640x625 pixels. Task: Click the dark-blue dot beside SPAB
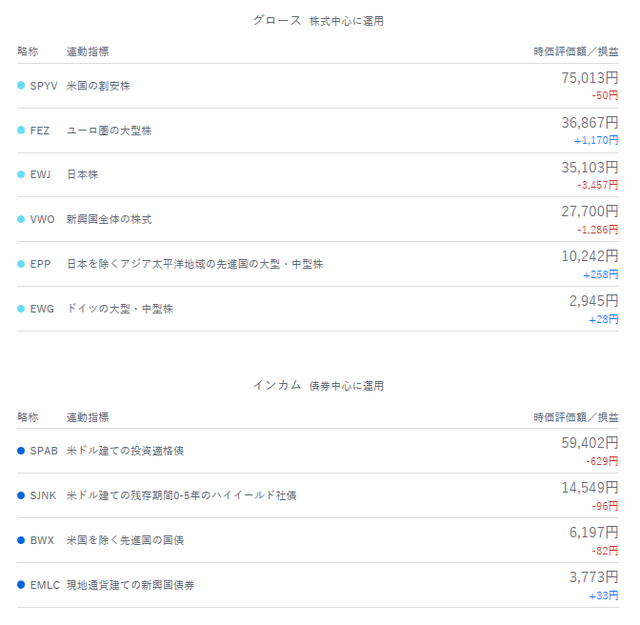tap(21, 451)
